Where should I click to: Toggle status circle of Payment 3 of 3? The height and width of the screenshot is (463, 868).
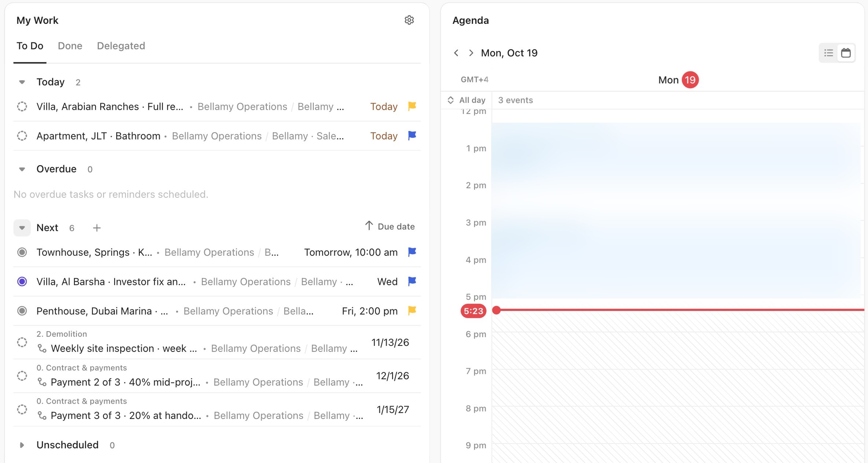pos(22,409)
